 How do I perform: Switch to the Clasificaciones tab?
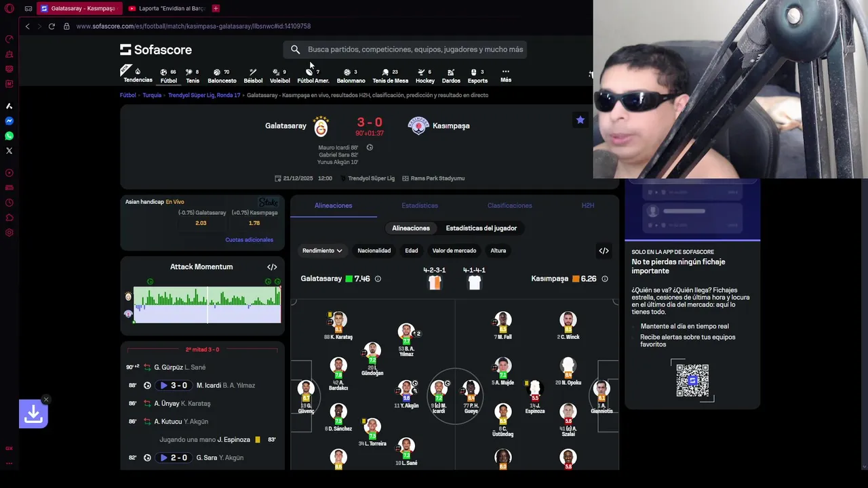coord(509,205)
